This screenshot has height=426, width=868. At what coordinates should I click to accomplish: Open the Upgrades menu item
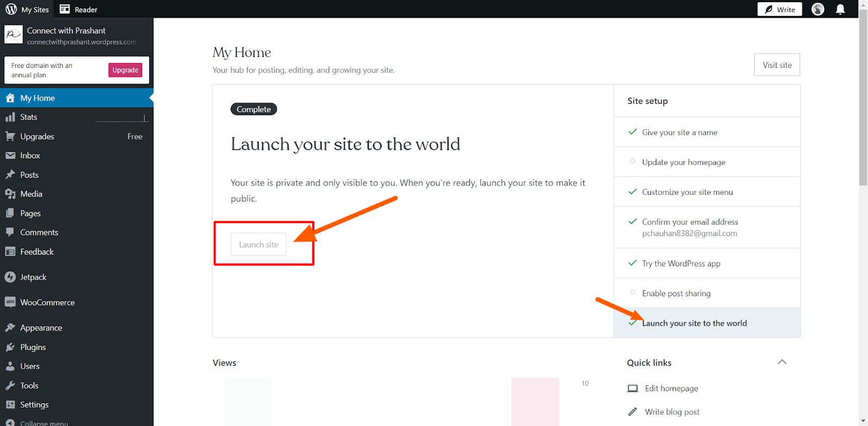click(x=76, y=136)
